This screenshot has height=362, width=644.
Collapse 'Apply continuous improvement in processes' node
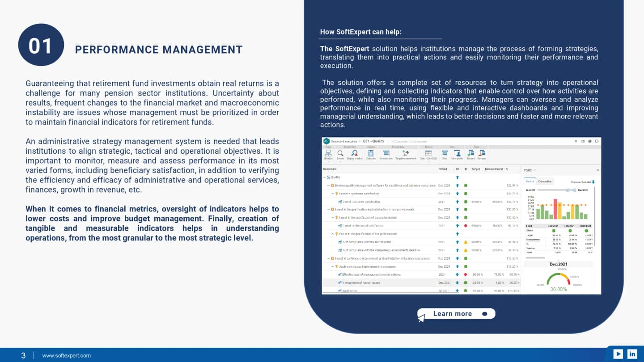tap(332, 266)
